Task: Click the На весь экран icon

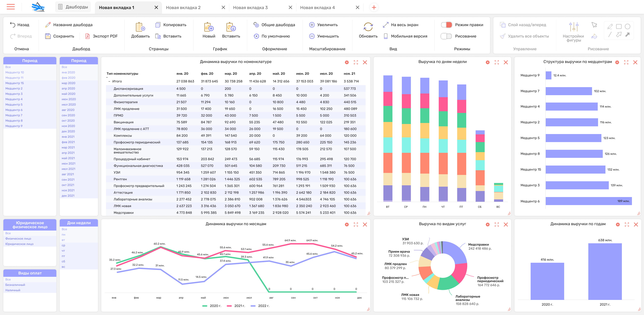Action: coord(386,25)
